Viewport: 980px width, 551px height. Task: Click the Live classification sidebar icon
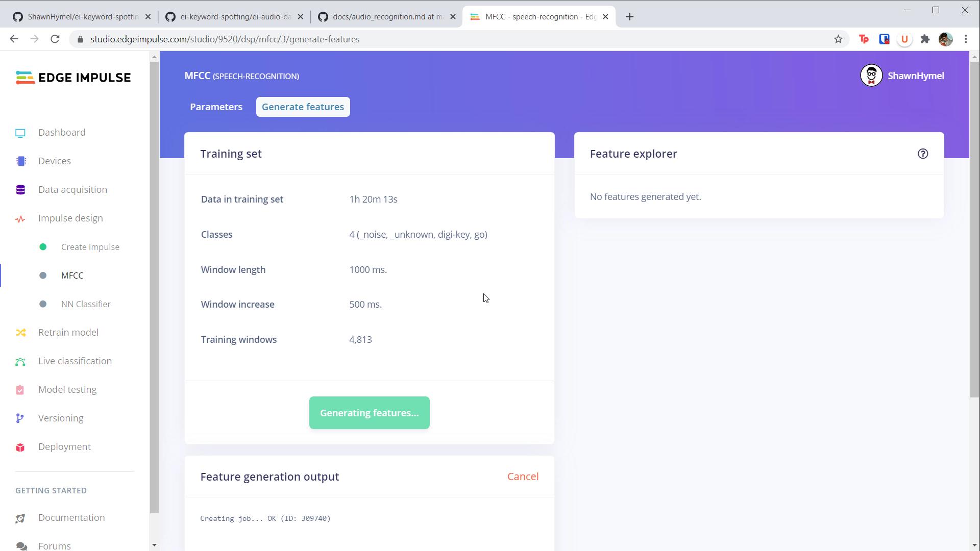[x=19, y=361]
